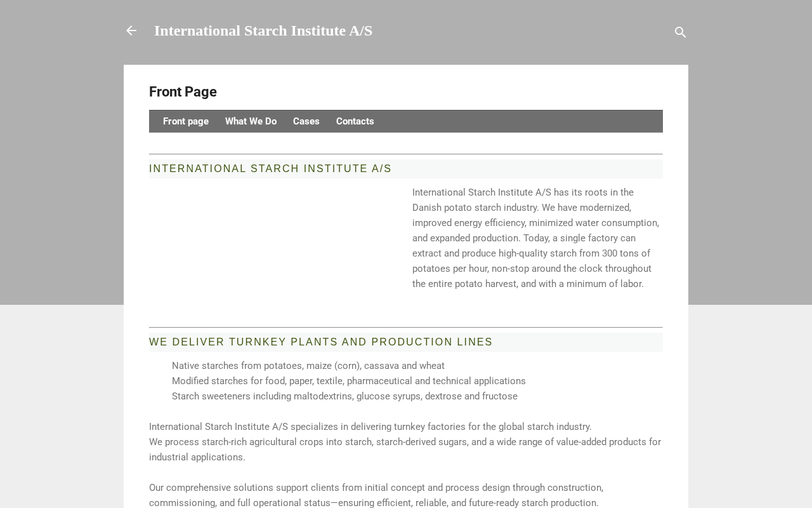Select the Starch sweeteners list item
The height and width of the screenshot is (508, 812).
pyautogui.click(x=344, y=396)
